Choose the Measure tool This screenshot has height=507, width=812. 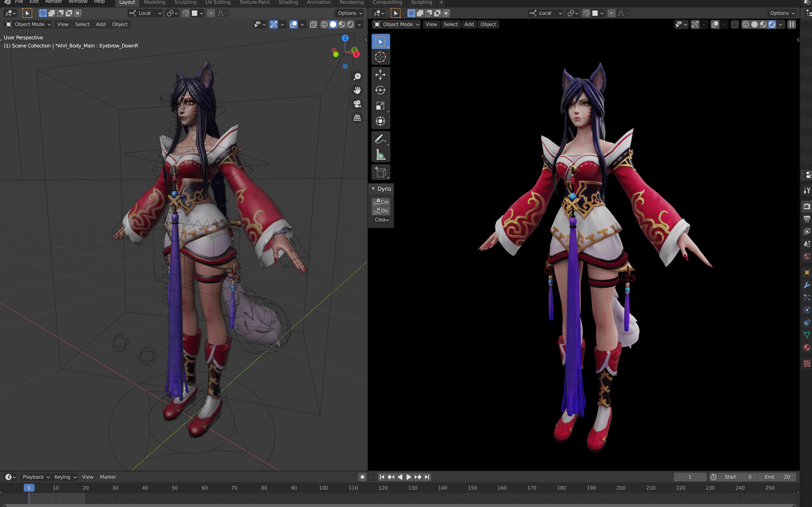tap(380, 155)
